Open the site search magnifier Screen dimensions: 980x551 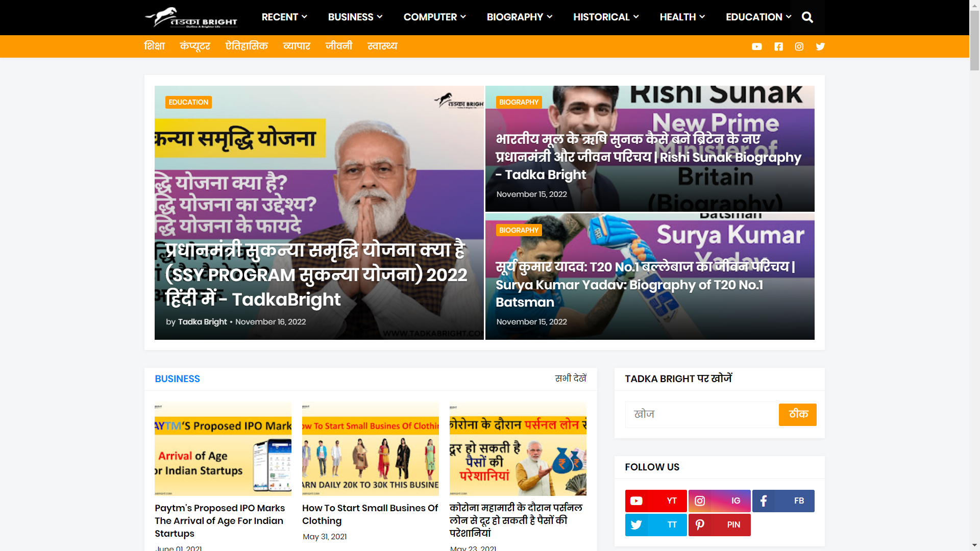(807, 17)
